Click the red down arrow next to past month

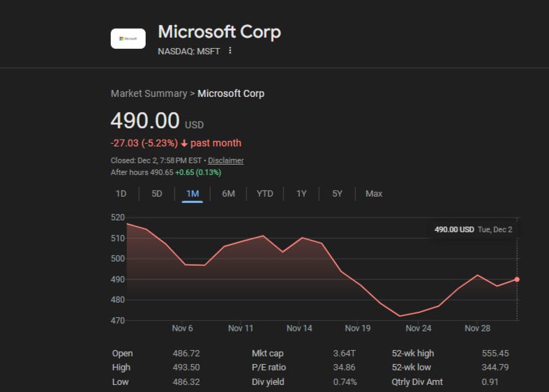(184, 144)
